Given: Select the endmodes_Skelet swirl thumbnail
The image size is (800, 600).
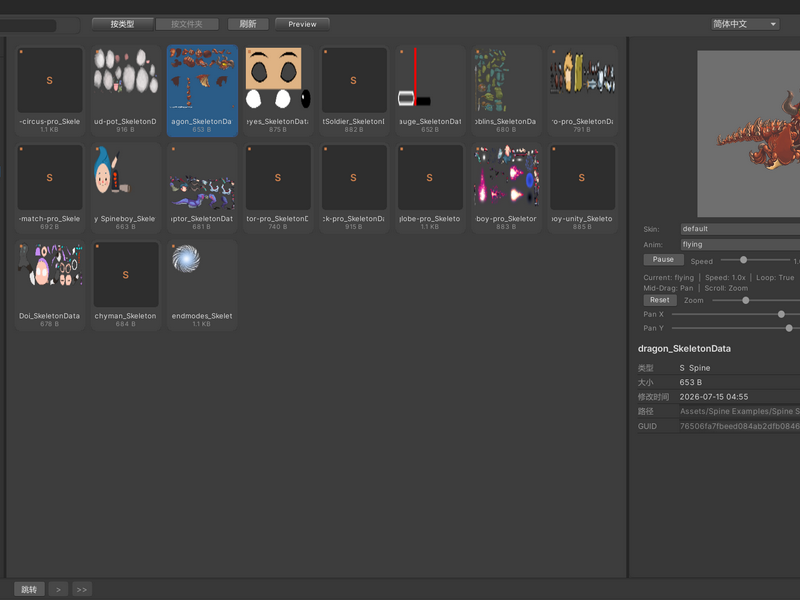Looking at the screenshot, I should (x=202, y=285).
